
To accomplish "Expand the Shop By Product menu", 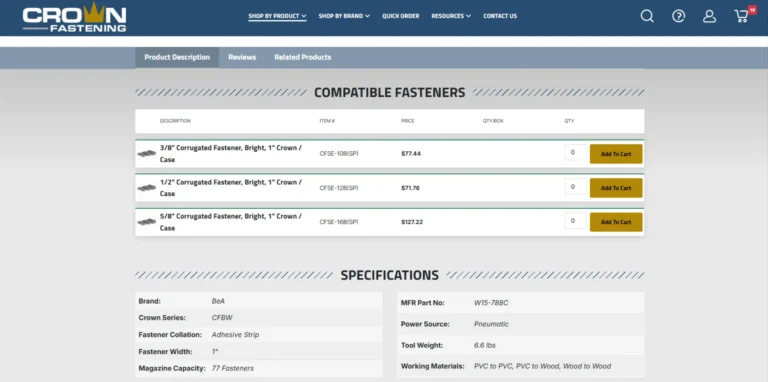I will tap(277, 16).
